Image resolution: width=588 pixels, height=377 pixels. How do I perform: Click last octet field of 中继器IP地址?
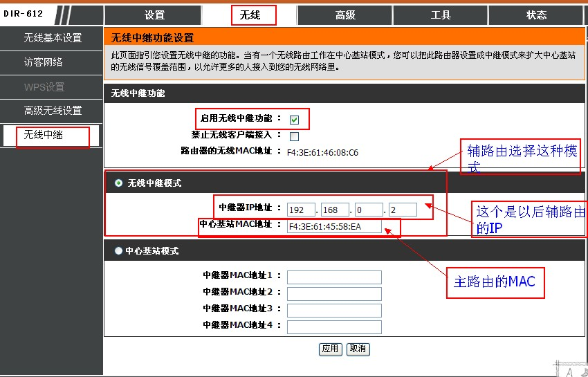403,210
